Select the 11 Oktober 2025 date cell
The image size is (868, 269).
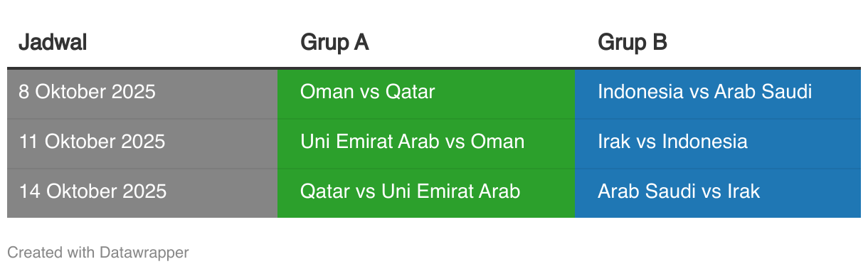(142, 142)
